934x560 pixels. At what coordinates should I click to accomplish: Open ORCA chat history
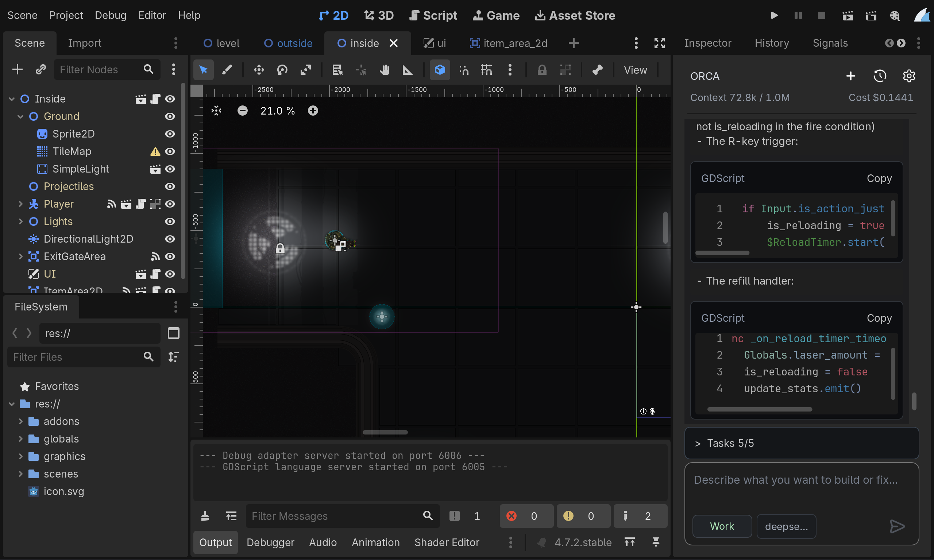point(880,76)
